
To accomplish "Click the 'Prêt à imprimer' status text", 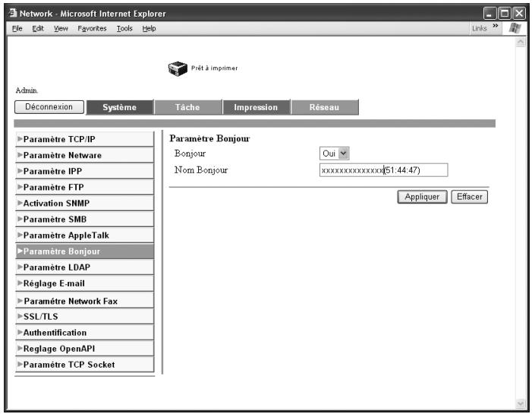I will [x=215, y=68].
